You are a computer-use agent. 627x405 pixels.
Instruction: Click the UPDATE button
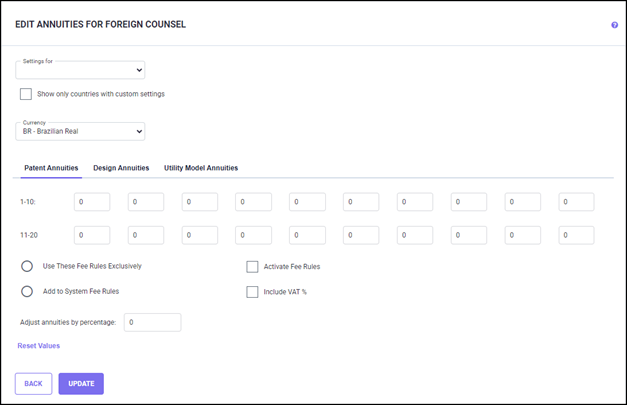coord(81,383)
